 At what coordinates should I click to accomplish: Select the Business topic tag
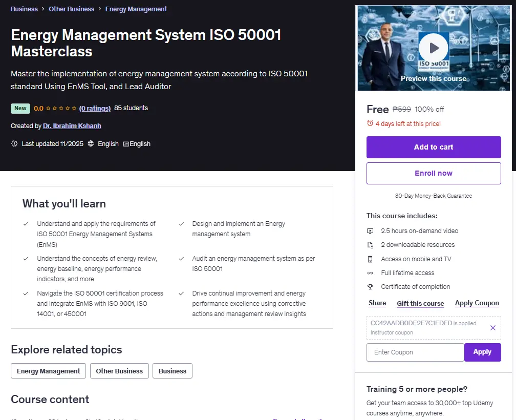[173, 371]
